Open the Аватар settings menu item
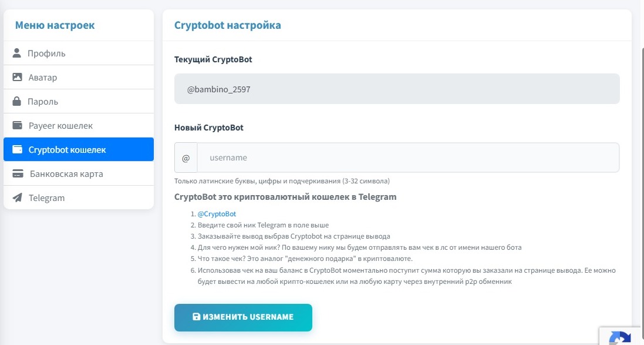Image resolution: width=644 pixels, height=345 pixels. click(x=43, y=78)
